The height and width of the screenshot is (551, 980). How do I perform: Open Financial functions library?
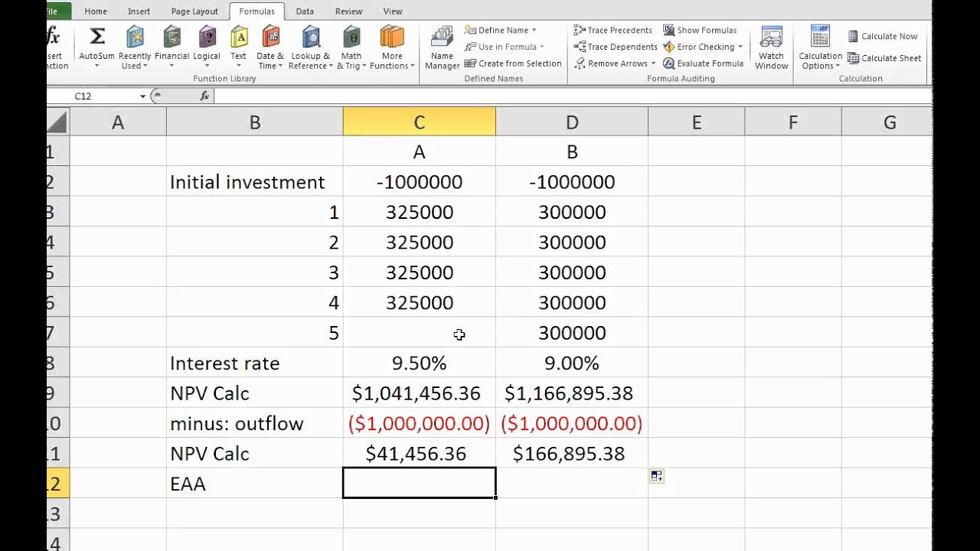(172, 47)
